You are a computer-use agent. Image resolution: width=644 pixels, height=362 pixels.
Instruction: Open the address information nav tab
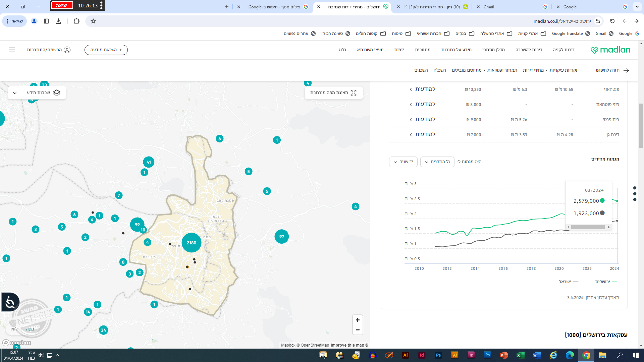click(x=456, y=50)
